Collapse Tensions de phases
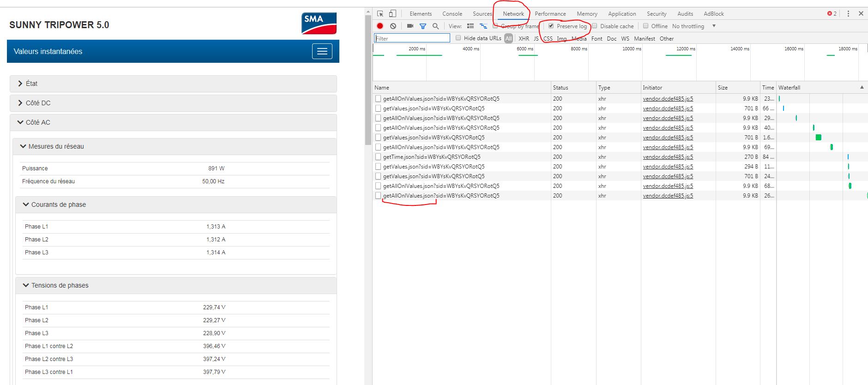The width and height of the screenshot is (868, 385). click(x=176, y=285)
